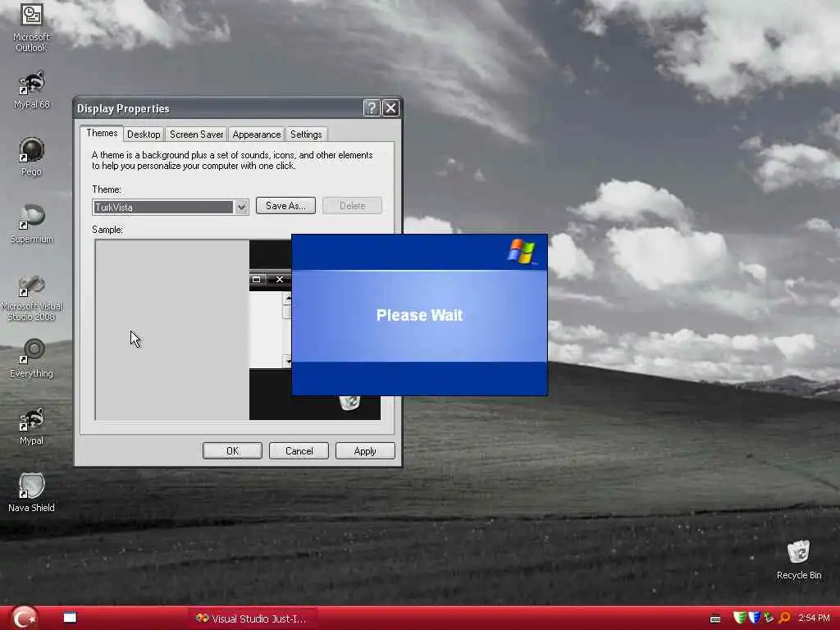840x630 pixels.
Task: Click the show desktop quick launch icon
Action: click(70, 618)
